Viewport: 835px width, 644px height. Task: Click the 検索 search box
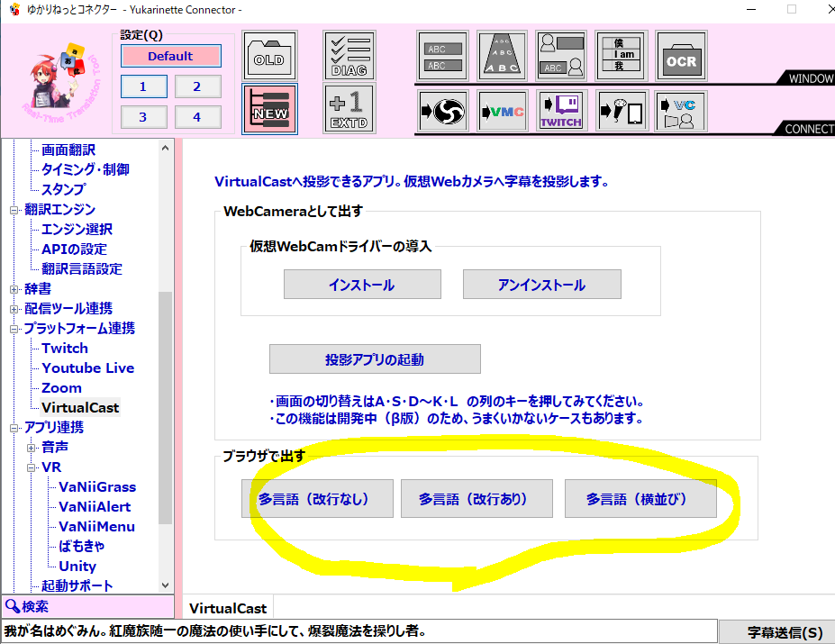pos(88,606)
